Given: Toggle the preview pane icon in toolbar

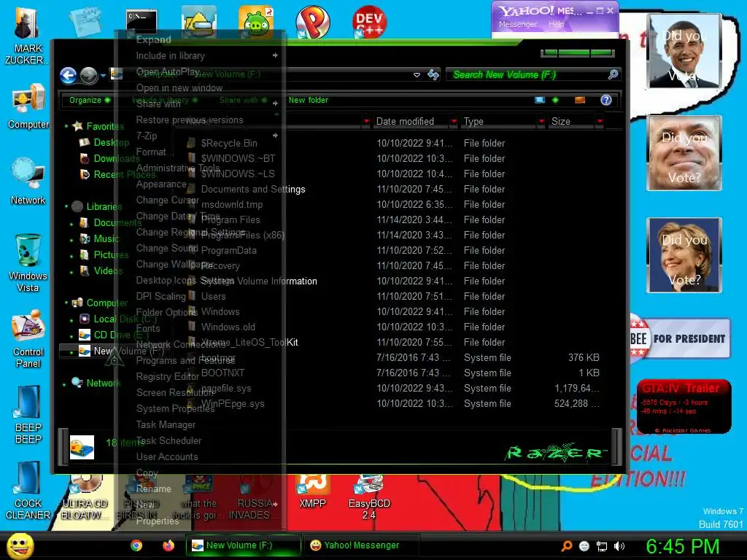Looking at the screenshot, I should (x=580, y=100).
